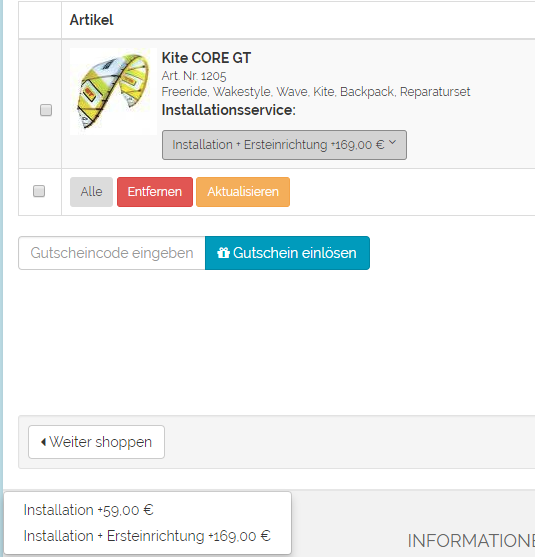Click the back-arrow icon on Weiter shoppen
The image size is (535, 557).
click(43, 442)
